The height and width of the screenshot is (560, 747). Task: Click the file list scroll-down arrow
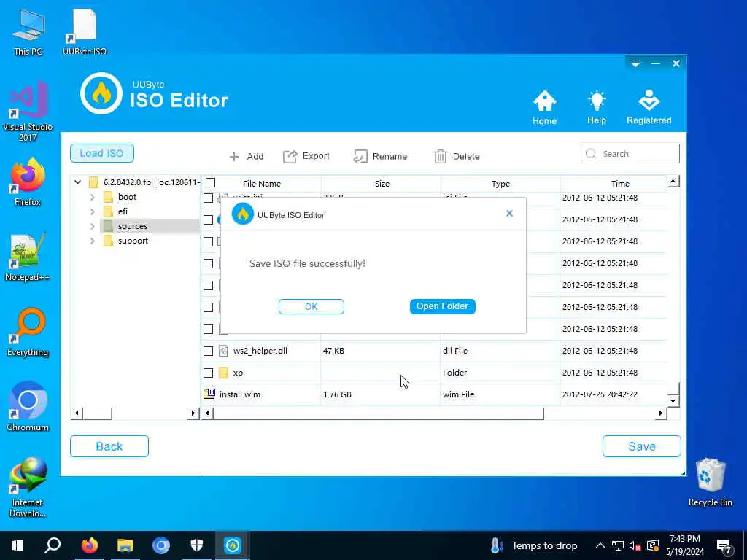point(673,400)
